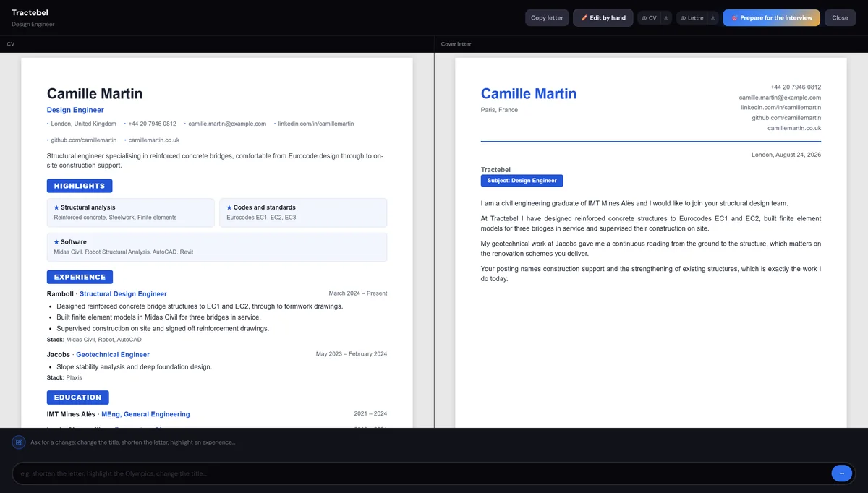
Task: Click the EDUCATION section heading
Action: [x=77, y=398]
